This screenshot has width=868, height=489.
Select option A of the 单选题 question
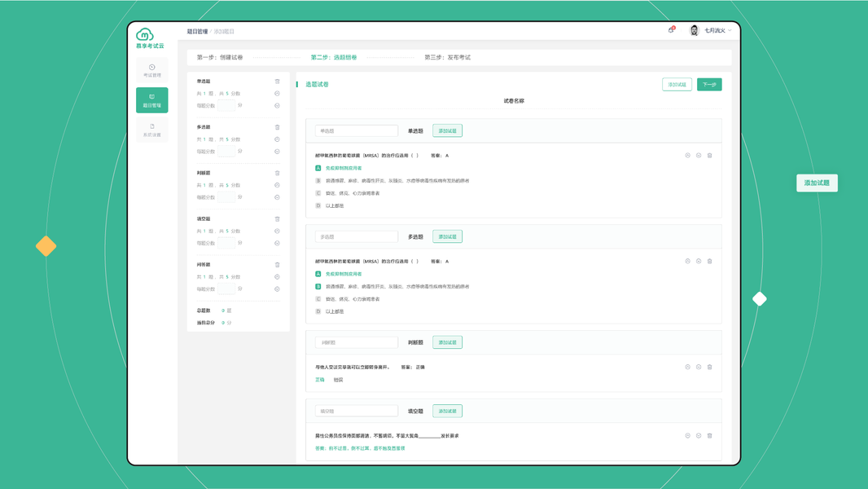(318, 169)
